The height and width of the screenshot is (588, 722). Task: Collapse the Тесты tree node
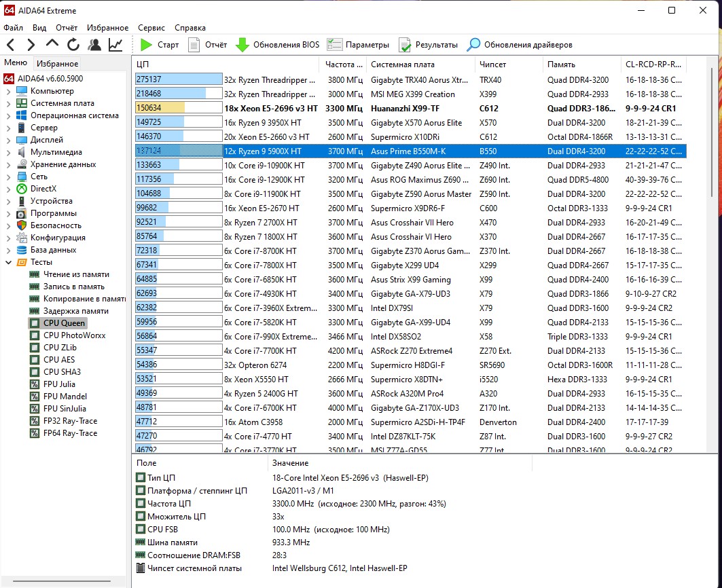tap(8, 262)
